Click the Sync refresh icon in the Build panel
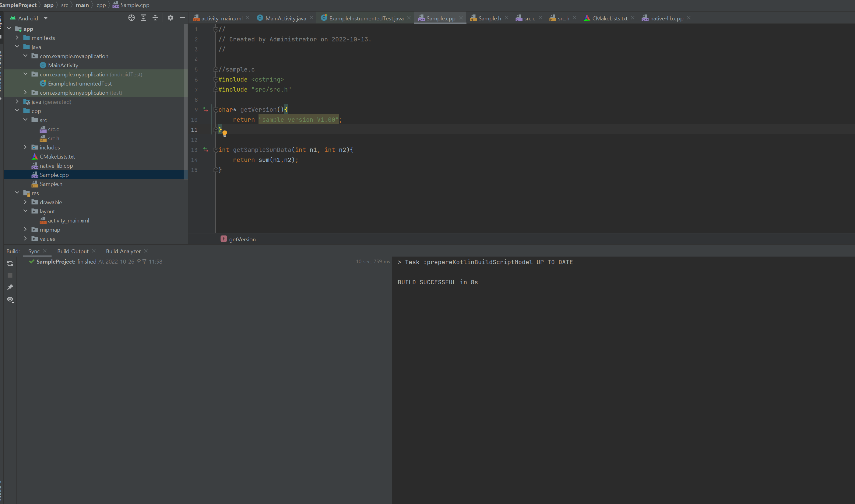This screenshot has height=504, width=855. (x=10, y=264)
